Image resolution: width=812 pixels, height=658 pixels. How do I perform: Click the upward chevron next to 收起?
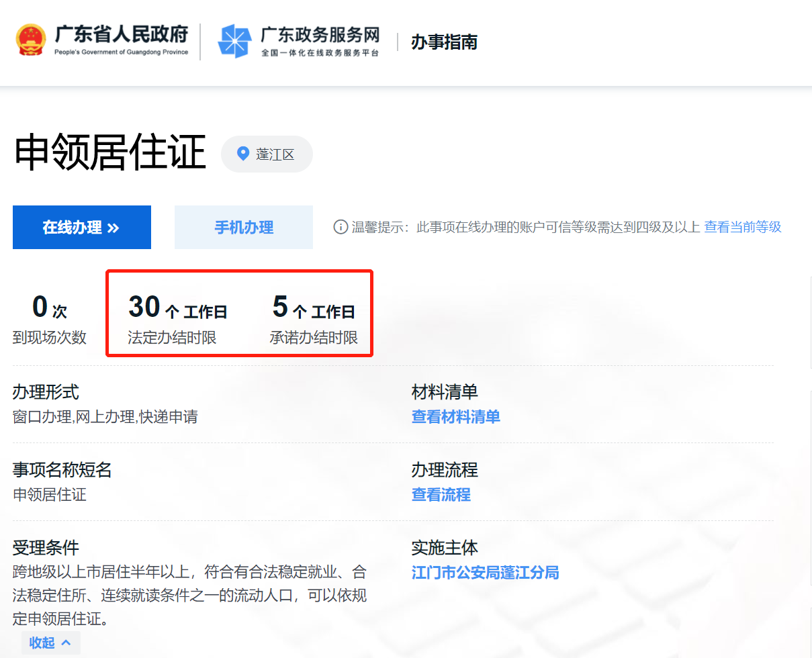[x=66, y=643]
